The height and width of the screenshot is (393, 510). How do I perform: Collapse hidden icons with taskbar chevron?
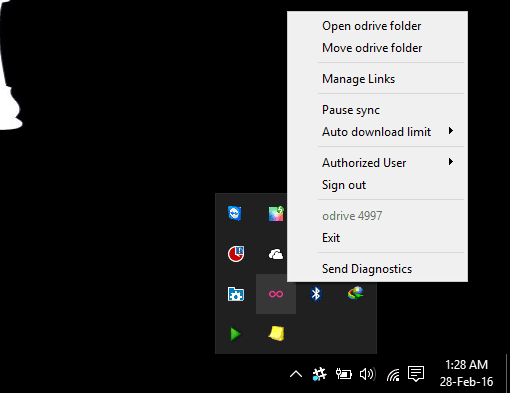coord(296,374)
